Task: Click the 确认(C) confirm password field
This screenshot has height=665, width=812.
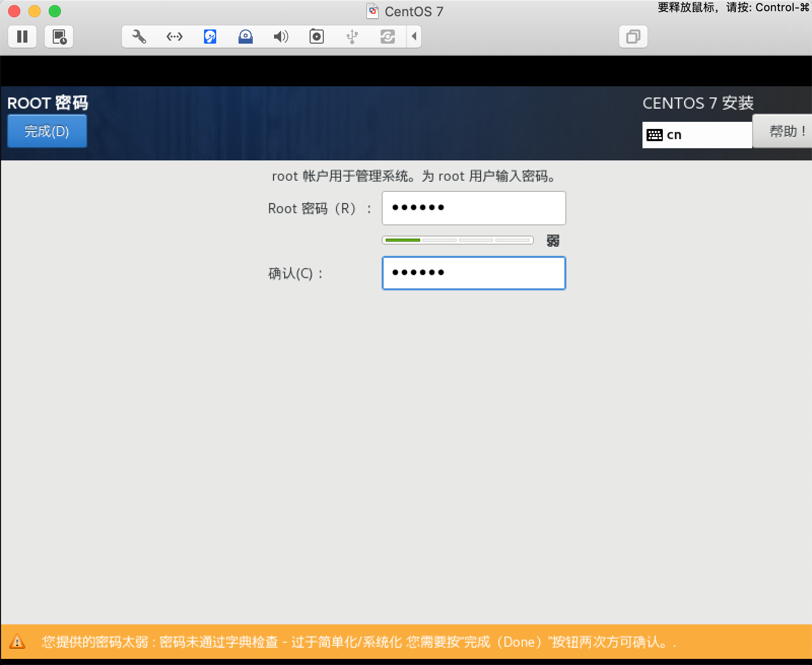Action: click(x=474, y=273)
